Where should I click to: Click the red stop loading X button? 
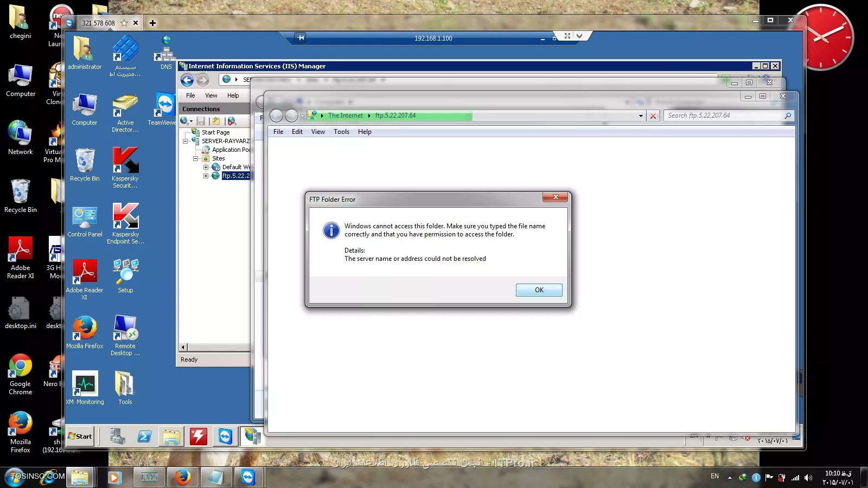[653, 116]
